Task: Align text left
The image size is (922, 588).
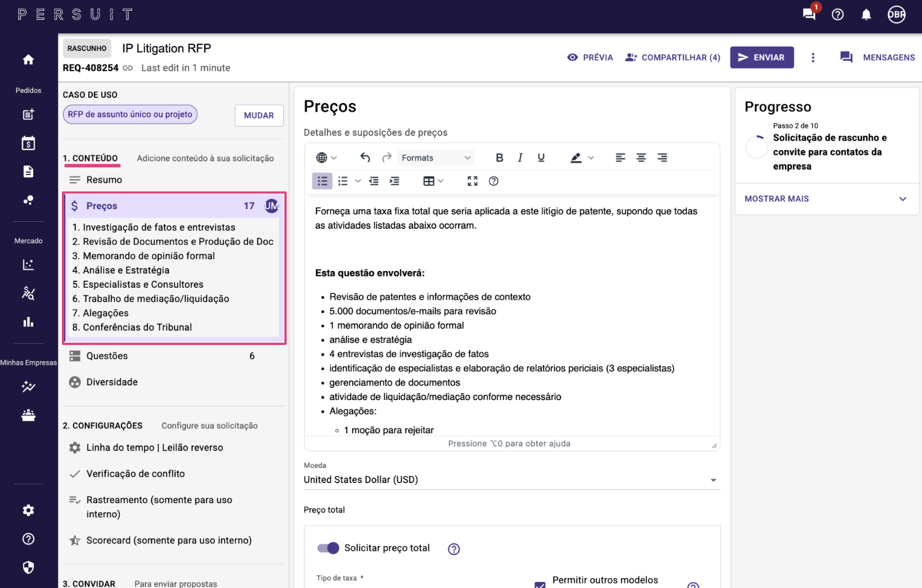Action: pos(620,158)
